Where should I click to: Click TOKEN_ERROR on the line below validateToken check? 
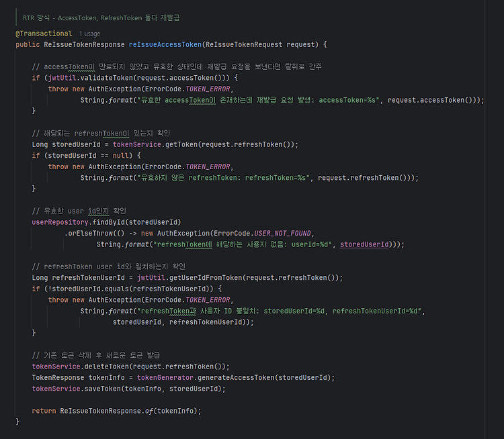coord(208,89)
